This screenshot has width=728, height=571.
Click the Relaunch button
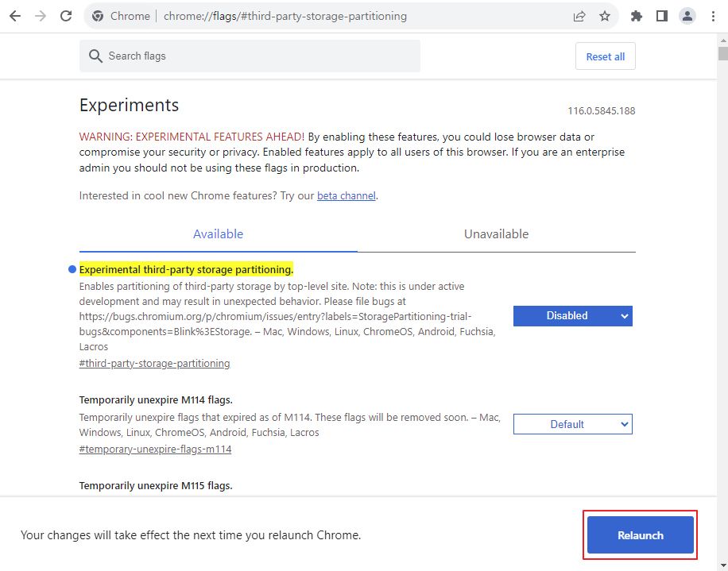(x=640, y=534)
